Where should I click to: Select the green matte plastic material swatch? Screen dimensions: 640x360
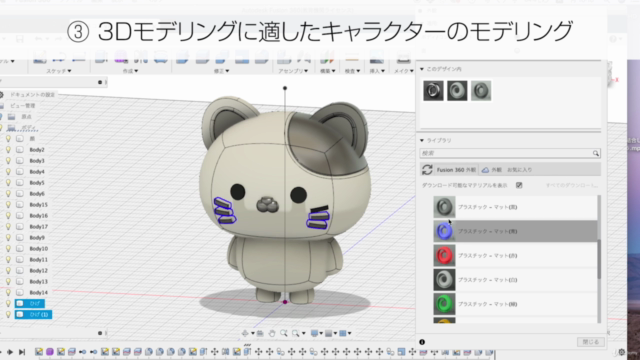pos(444,304)
